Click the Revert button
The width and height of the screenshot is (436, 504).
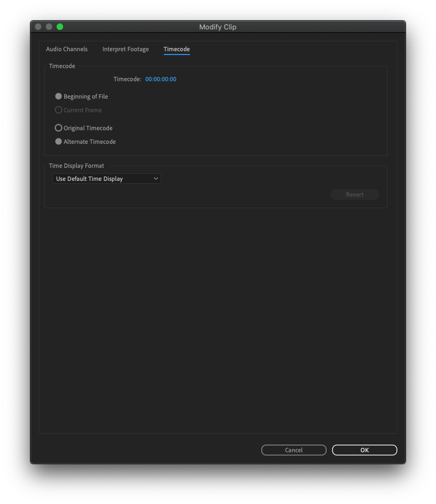355,195
